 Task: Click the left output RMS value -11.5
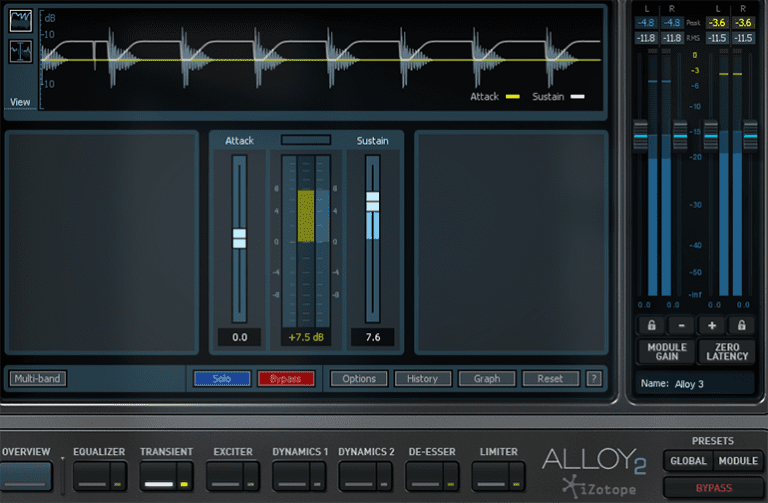717,38
